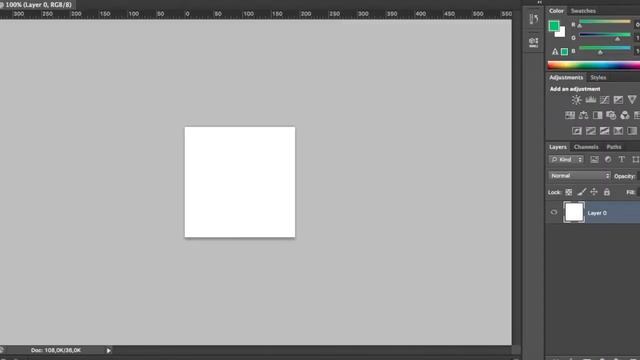Add an Invert adjustment
640x360 pixels.
[577, 131]
